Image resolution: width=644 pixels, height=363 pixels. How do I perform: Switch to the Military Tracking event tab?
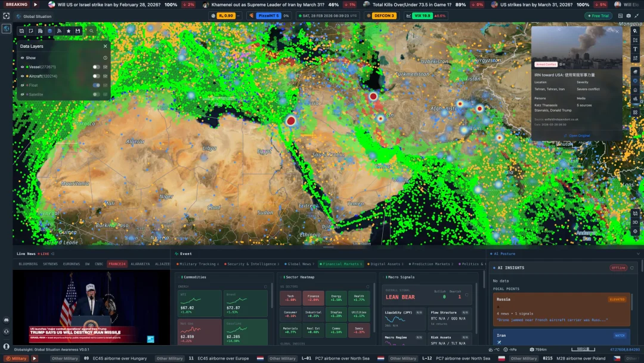[197, 263]
